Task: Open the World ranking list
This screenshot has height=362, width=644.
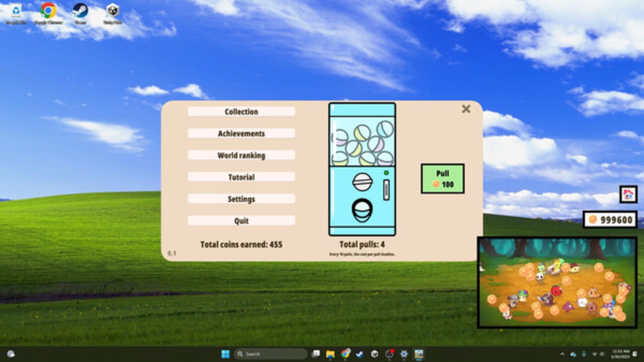Action: (x=241, y=155)
